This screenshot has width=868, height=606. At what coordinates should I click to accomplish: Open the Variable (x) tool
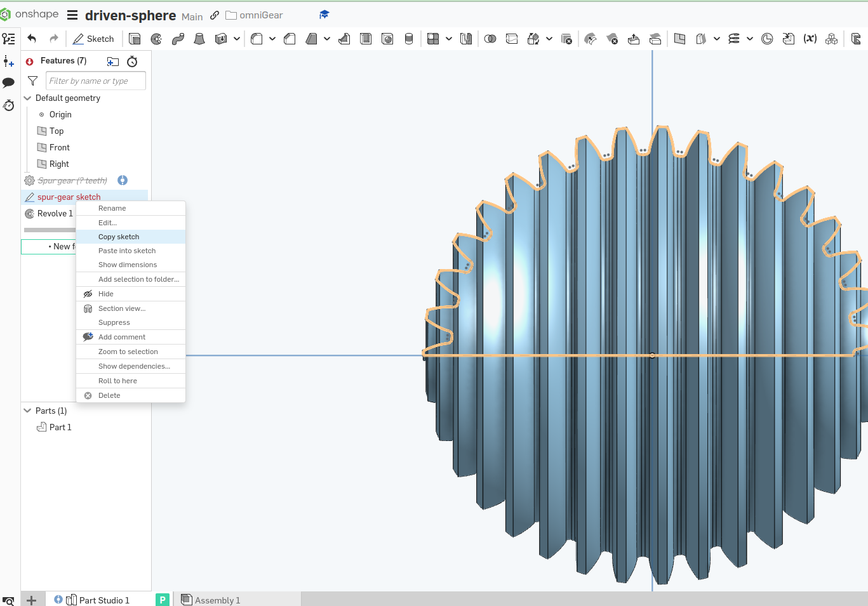(x=810, y=39)
